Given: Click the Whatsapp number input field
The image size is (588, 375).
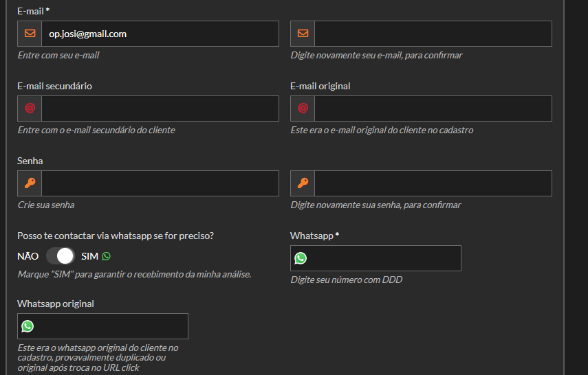Looking at the screenshot, I should pyautogui.click(x=384, y=258).
